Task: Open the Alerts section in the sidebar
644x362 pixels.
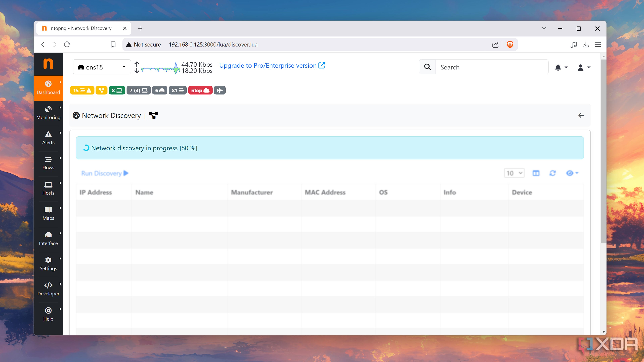Action: coord(48,138)
